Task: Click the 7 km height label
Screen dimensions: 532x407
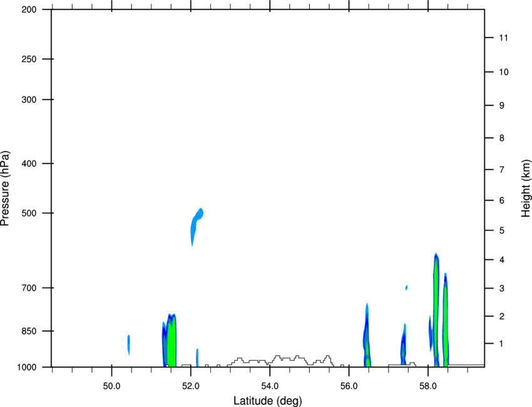Action: 502,170
